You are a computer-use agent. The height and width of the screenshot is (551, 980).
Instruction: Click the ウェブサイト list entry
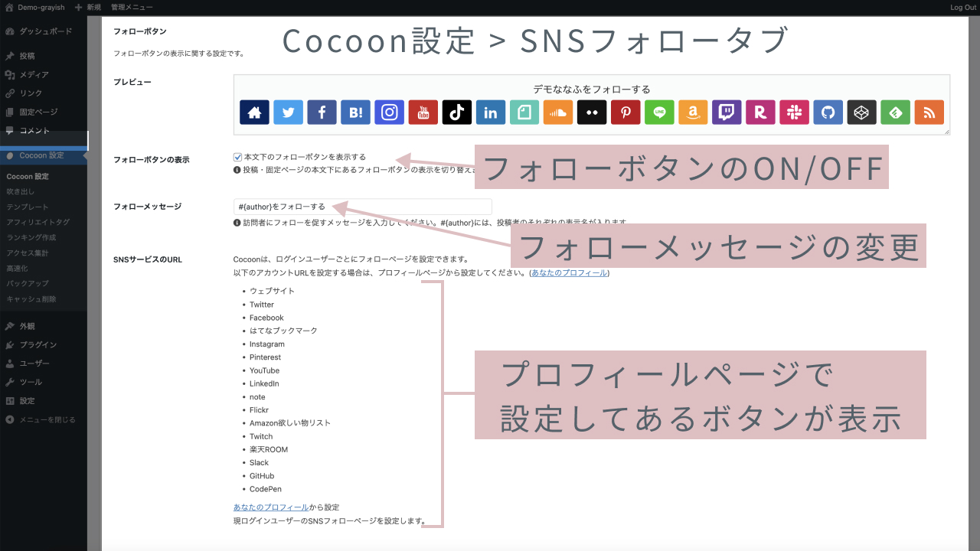pos(272,291)
